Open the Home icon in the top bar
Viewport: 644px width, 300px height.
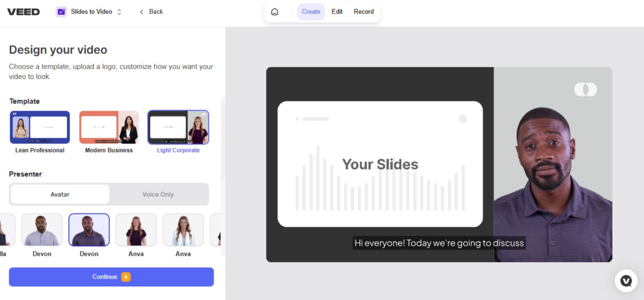click(275, 12)
